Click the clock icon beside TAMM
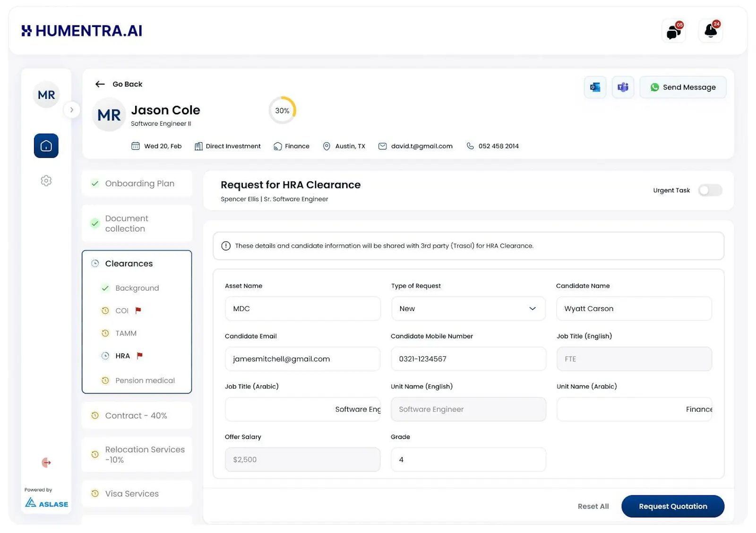Image resolution: width=756 pixels, height=533 pixels. click(105, 333)
